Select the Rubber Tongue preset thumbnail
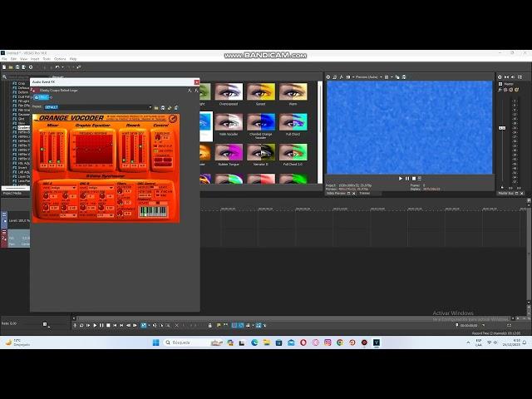Image resolution: width=532 pixels, height=399 pixels. click(x=229, y=152)
